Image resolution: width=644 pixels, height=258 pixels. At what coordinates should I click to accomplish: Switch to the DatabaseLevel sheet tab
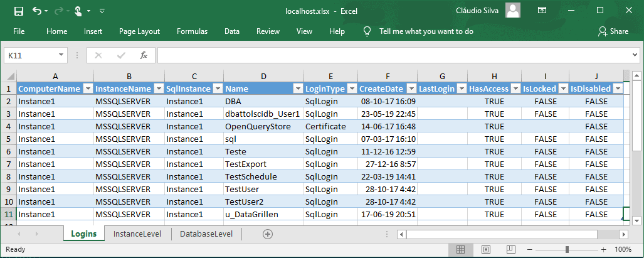[206, 234]
